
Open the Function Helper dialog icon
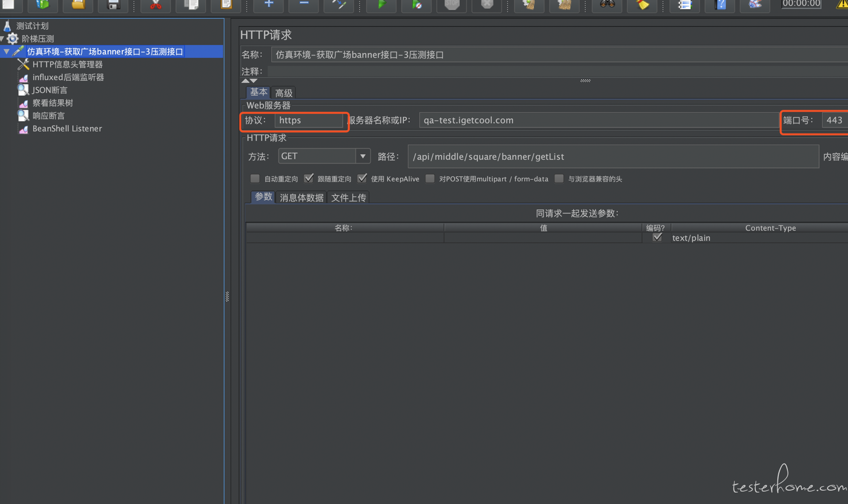tap(685, 4)
